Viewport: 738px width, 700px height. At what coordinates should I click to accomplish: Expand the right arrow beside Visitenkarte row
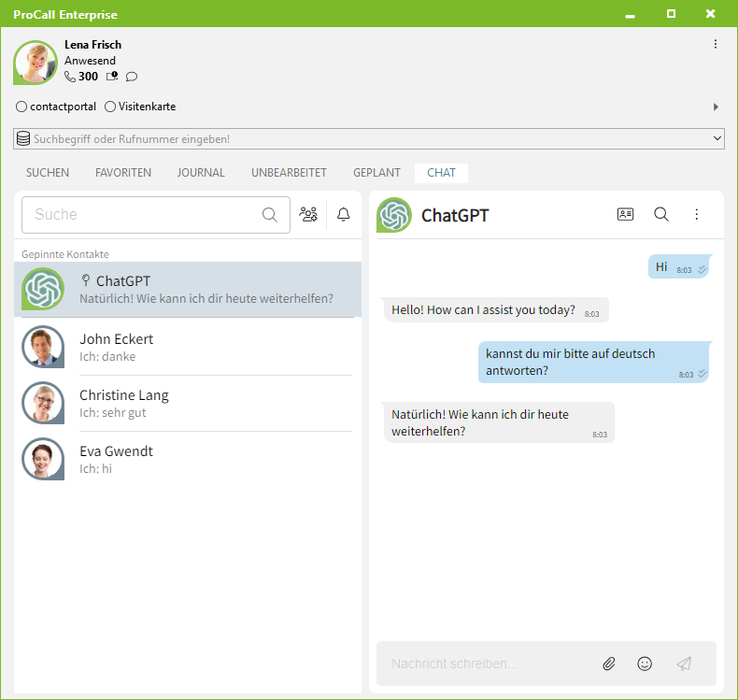716,107
